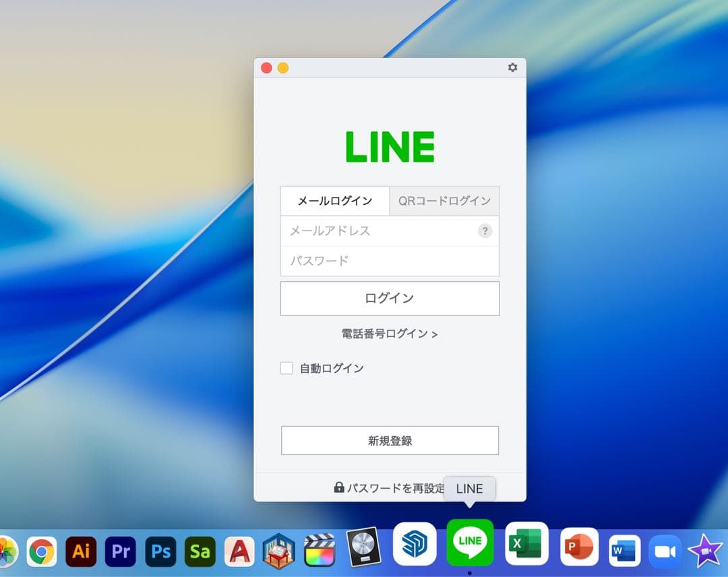The width and height of the screenshot is (728, 577).
Task: Select the メールログイン tab
Action: click(334, 200)
